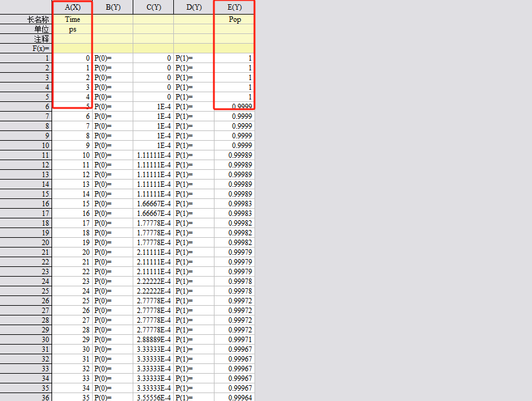Click the 'Time' long name cell
Viewport: 532px width, 401px height.
pyautogui.click(x=72, y=19)
